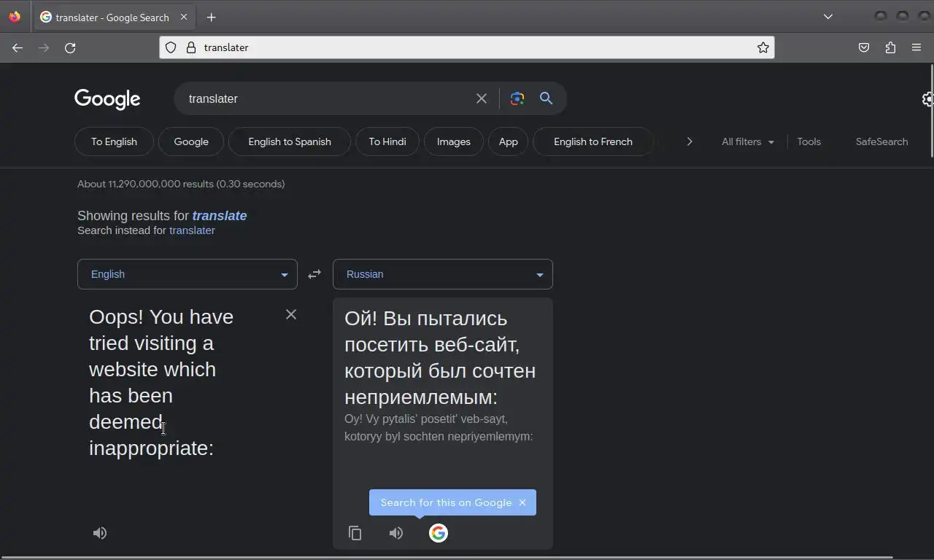Open the list all tabs dropdown
The image size is (934, 560).
point(827,17)
